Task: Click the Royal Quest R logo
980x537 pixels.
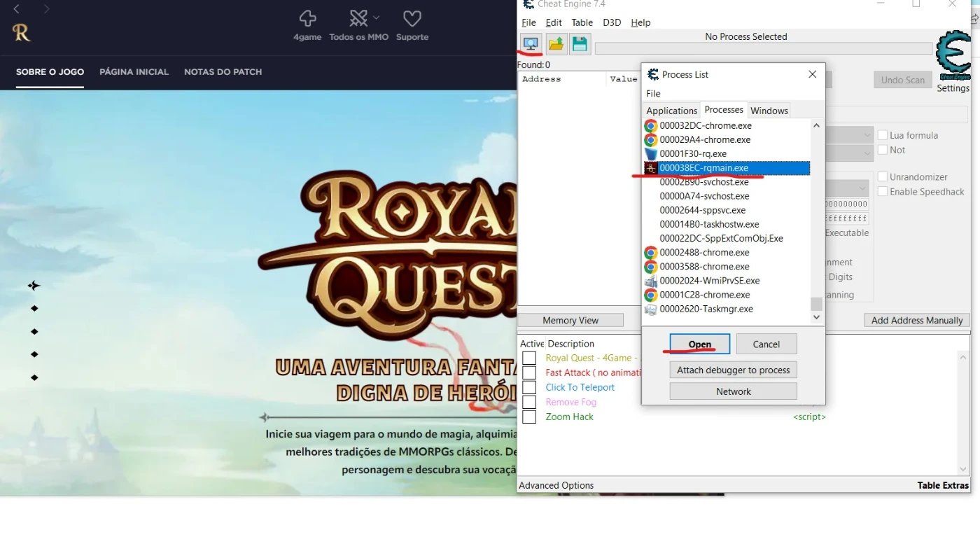Action: [x=22, y=32]
